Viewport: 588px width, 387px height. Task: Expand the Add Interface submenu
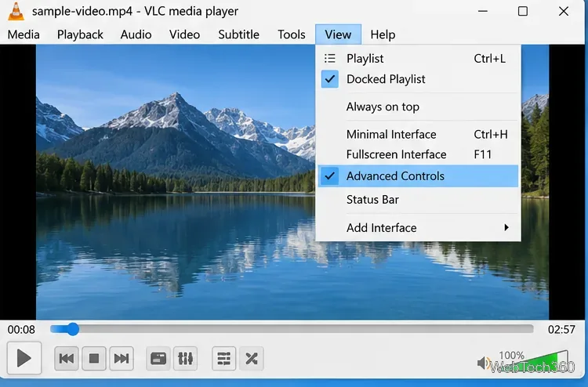pyautogui.click(x=418, y=228)
